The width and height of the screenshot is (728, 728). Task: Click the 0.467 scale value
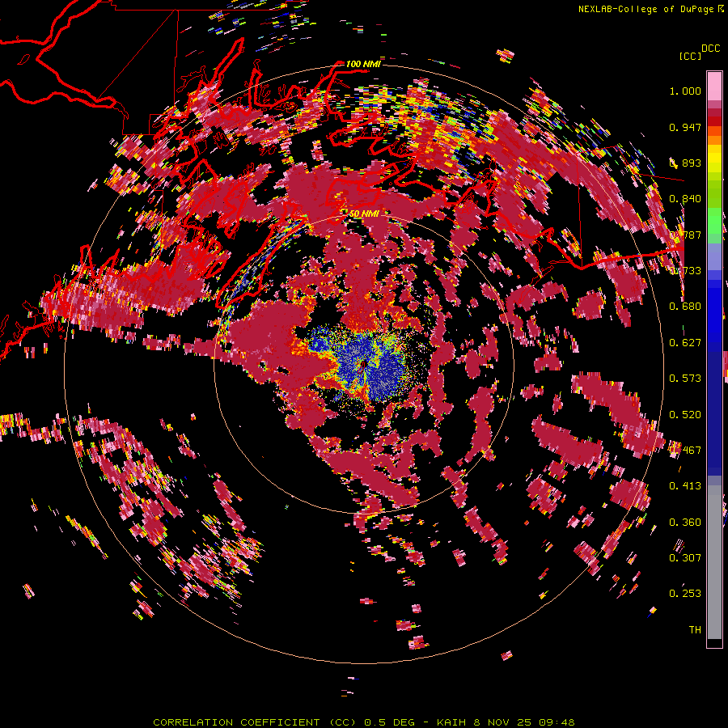pyautogui.click(x=685, y=451)
